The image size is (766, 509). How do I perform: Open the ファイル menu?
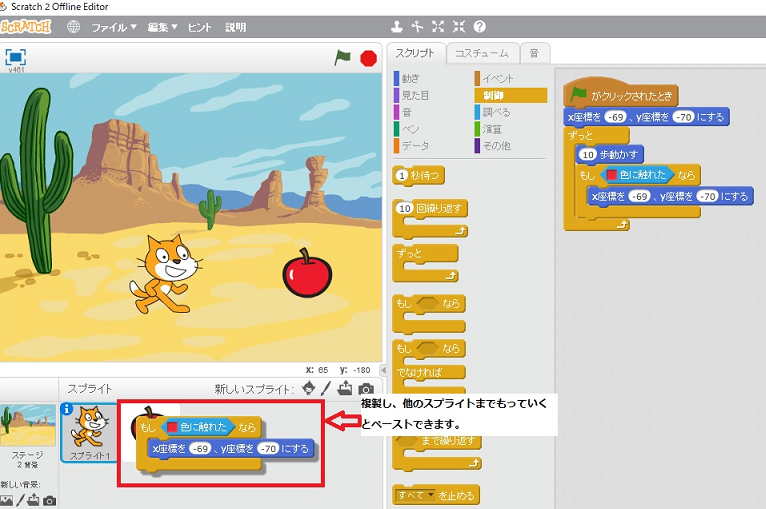[x=114, y=27]
